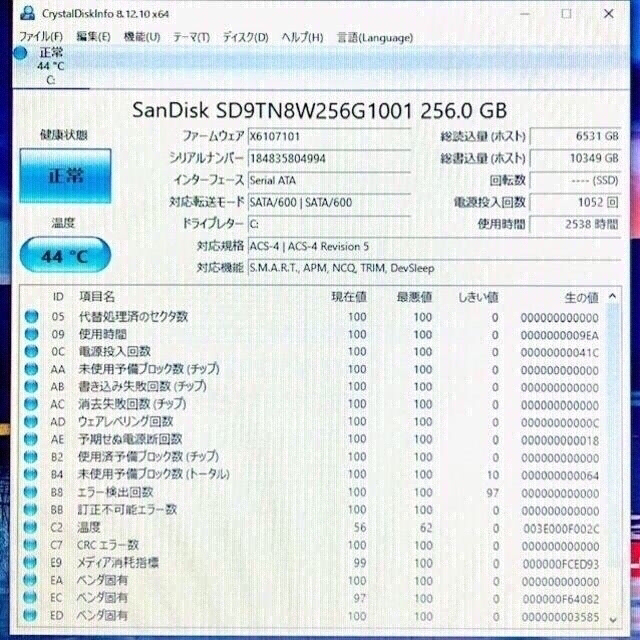Click status icon for row ED ベンダ固有
The width and height of the screenshot is (640, 640).
30,615
